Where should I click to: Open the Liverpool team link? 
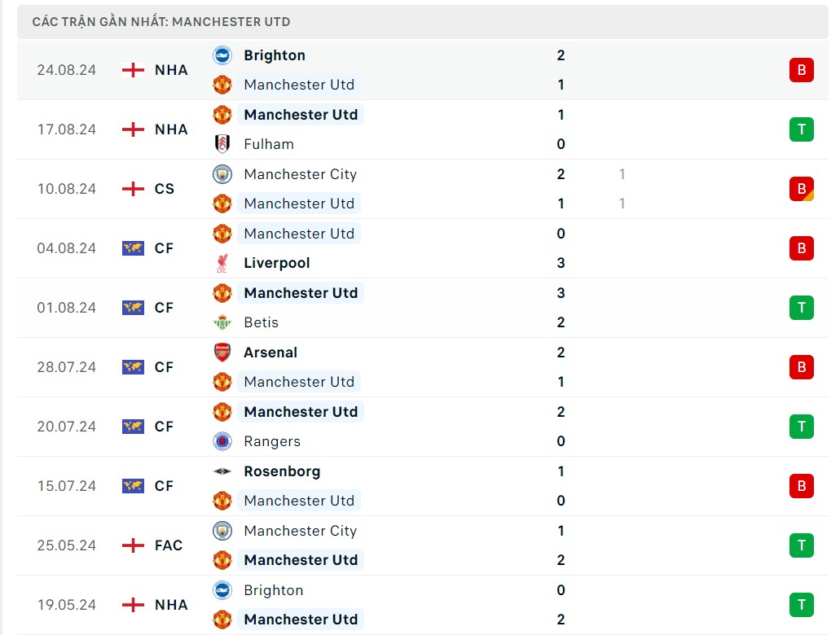[277, 263]
